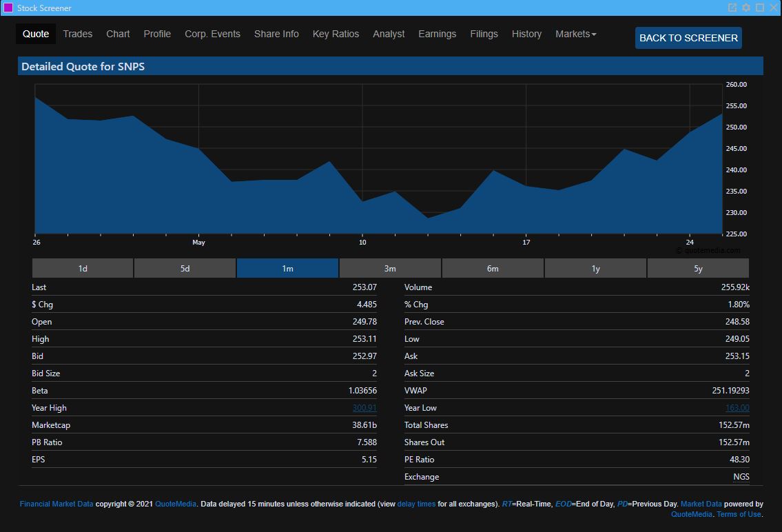Open the Trades tab
Viewport: 782px width, 532px height.
point(77,33)
